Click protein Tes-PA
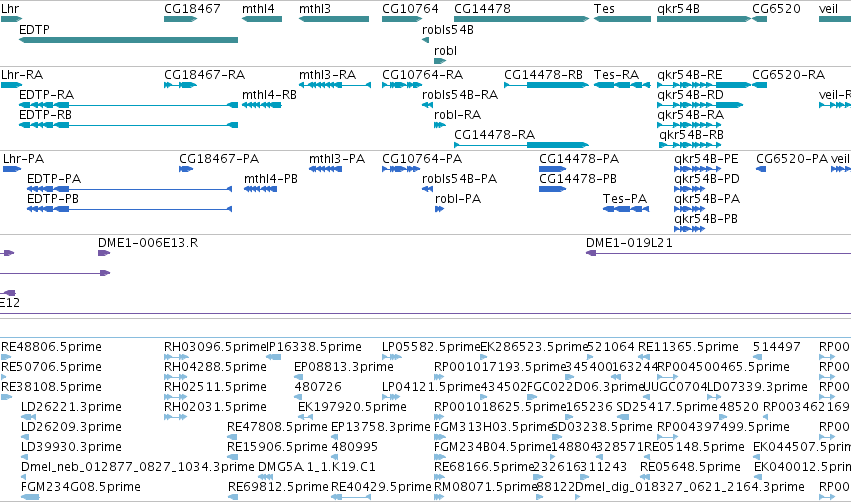The width and height of the screenshot is (851, 502). [x=625, y=199]
